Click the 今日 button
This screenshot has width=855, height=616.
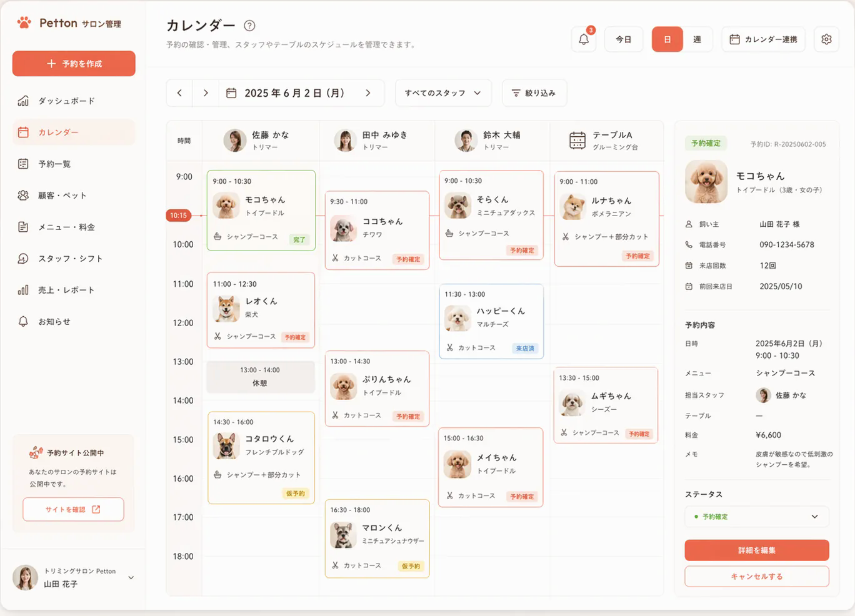pos(624,39)
